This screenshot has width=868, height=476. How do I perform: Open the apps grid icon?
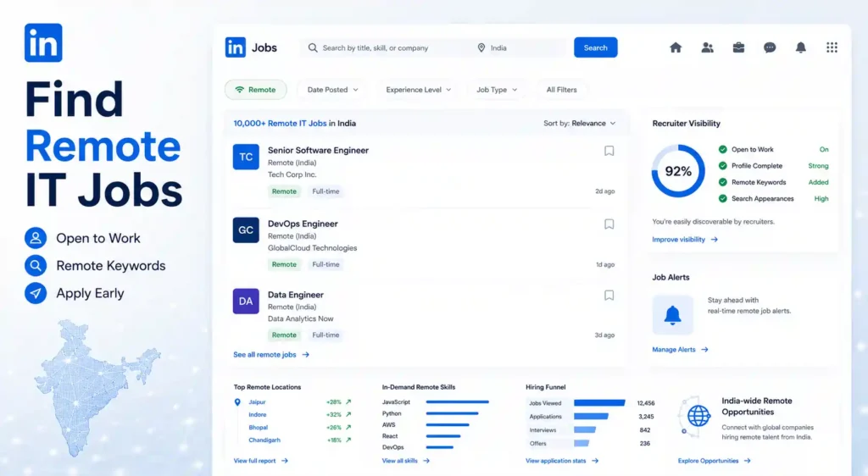[x=832, y=47]
